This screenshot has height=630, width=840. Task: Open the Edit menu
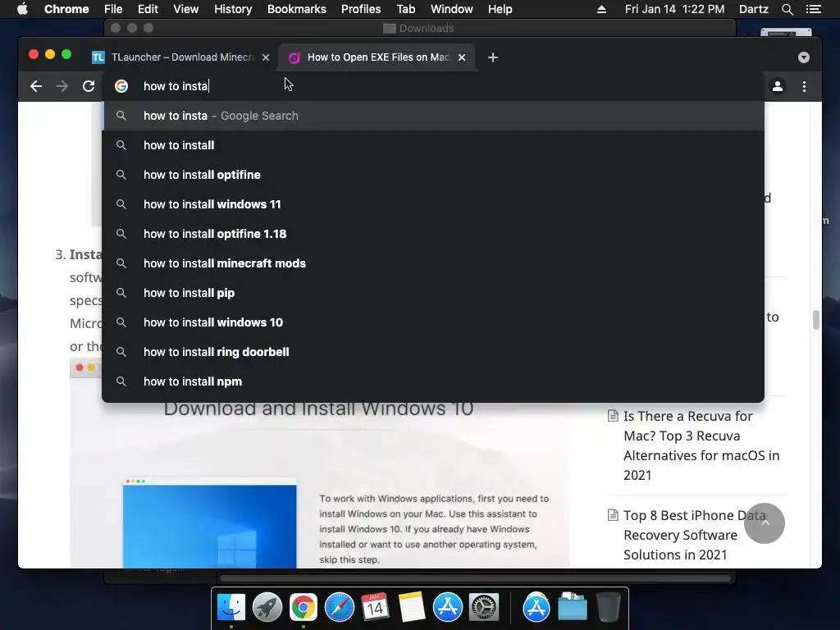[148, 9]
